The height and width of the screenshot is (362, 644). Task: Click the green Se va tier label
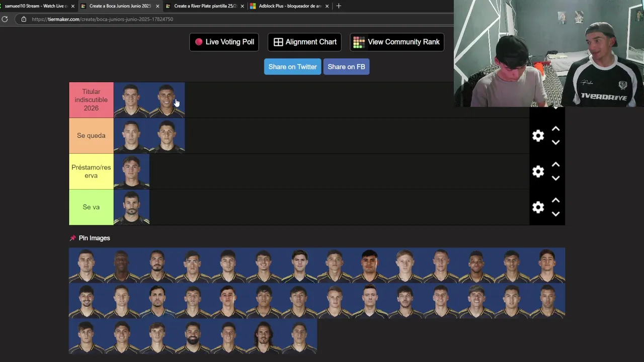pos(91,207)
